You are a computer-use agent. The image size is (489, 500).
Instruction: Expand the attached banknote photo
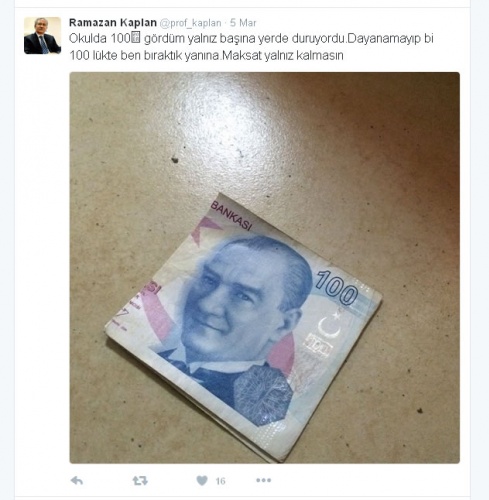[264, 268]
